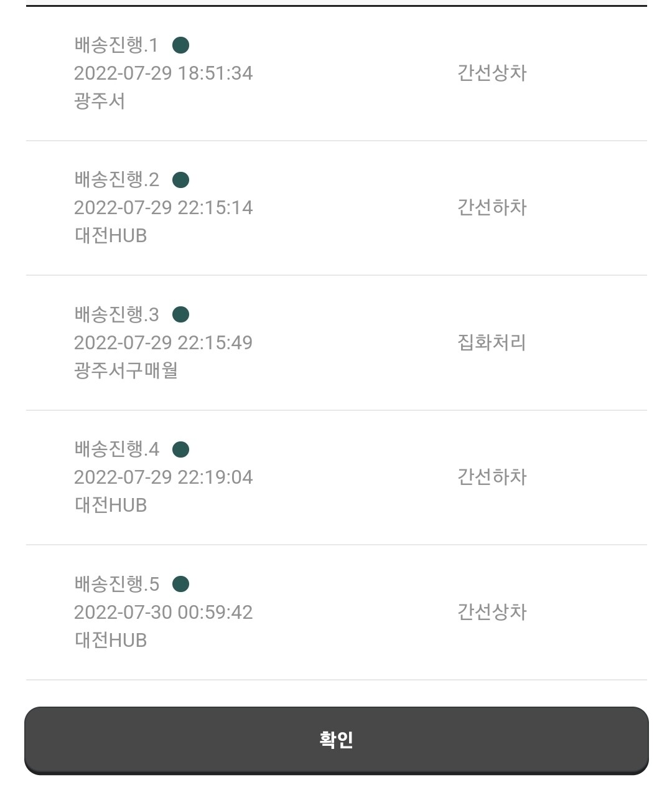Viewport: 672px width, 800px height.
Task: Click timestamp 2022-07-30 00:59:42
Action: coord(163,612)
